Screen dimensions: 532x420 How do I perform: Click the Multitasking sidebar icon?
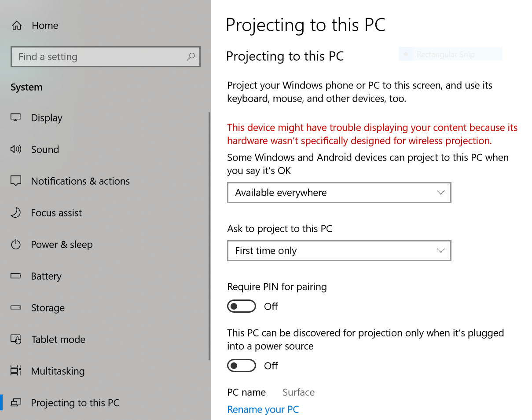16,371
